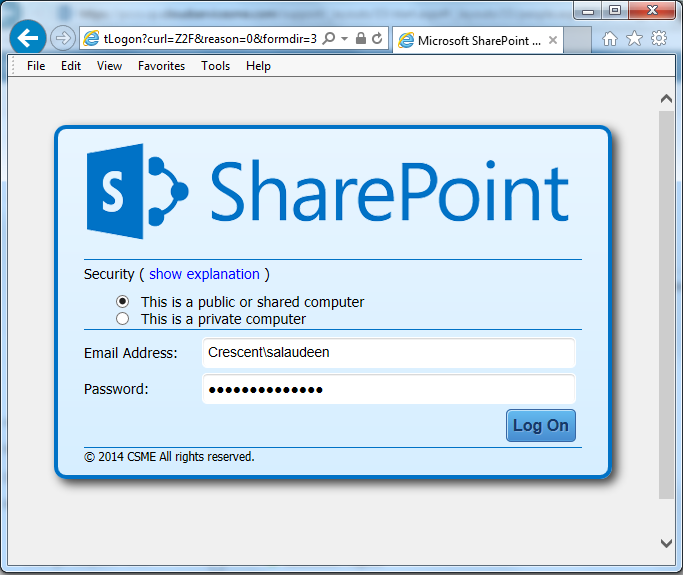Screen dimensions: 683x575
Task: Click the '© 2014 CSME All rights reserved.' text
Action: click(x=169, y=457)
